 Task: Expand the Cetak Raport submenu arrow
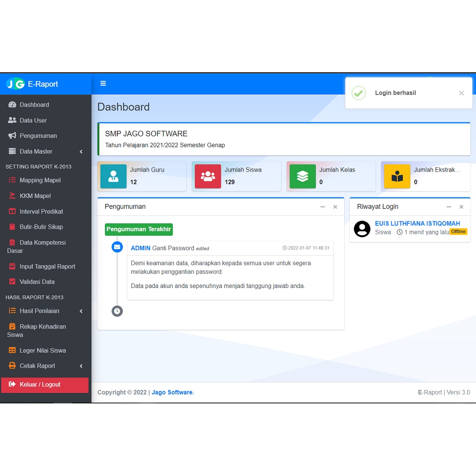coord(81,366)
